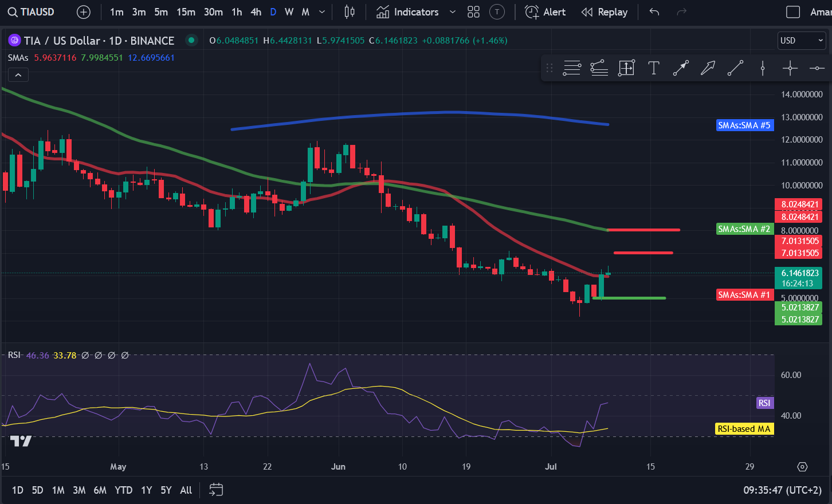Click the purple RSI axis label
This screenshot has width=832, height=504.
764,403
